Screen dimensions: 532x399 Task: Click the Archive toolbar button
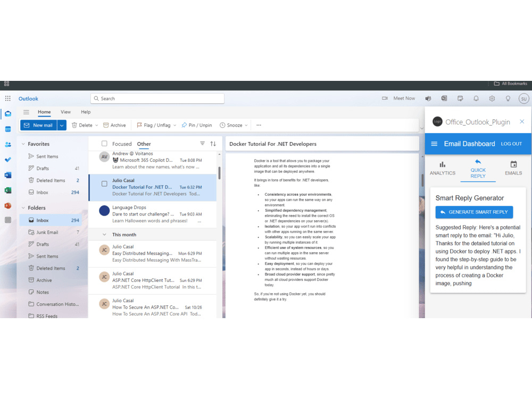115,125
